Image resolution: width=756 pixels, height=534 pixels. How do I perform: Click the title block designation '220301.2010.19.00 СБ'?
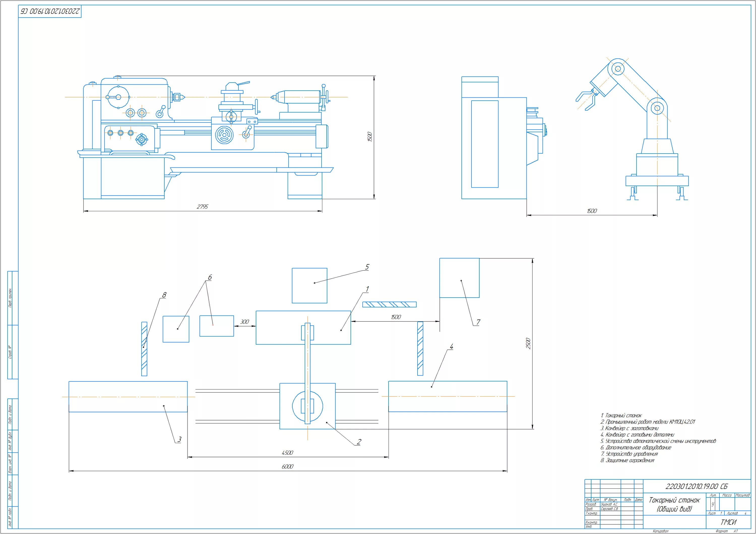pyautogui.click(x=697, y=486)
